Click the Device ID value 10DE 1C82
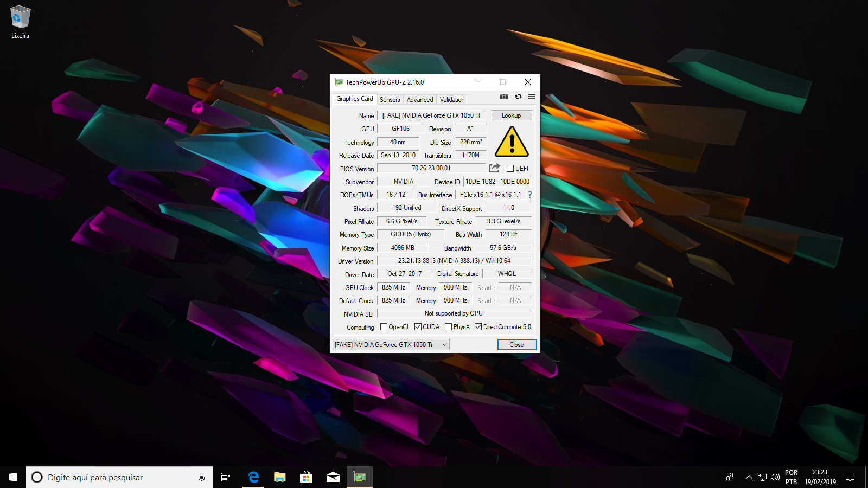Viewport: 868px width, 488px height. [497, 182]
